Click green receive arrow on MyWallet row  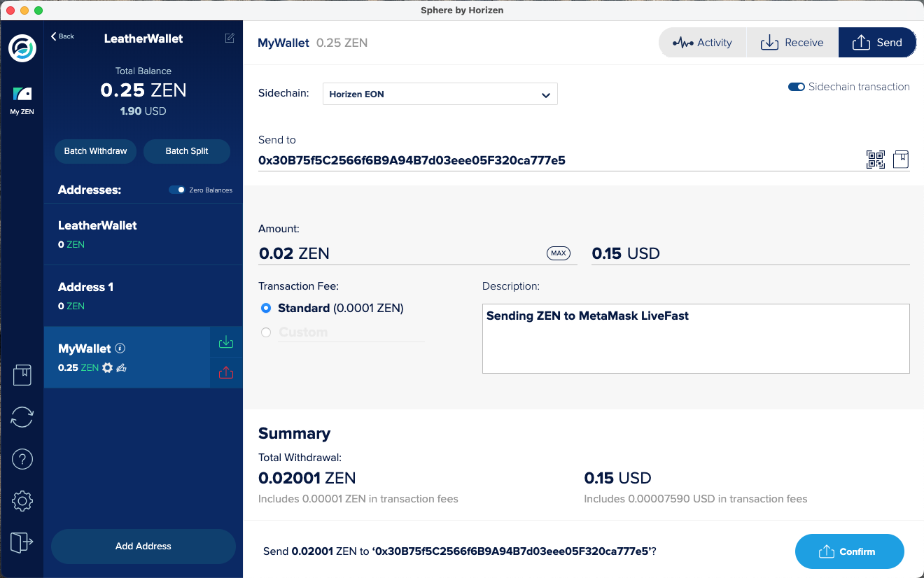tap(226, 342)
